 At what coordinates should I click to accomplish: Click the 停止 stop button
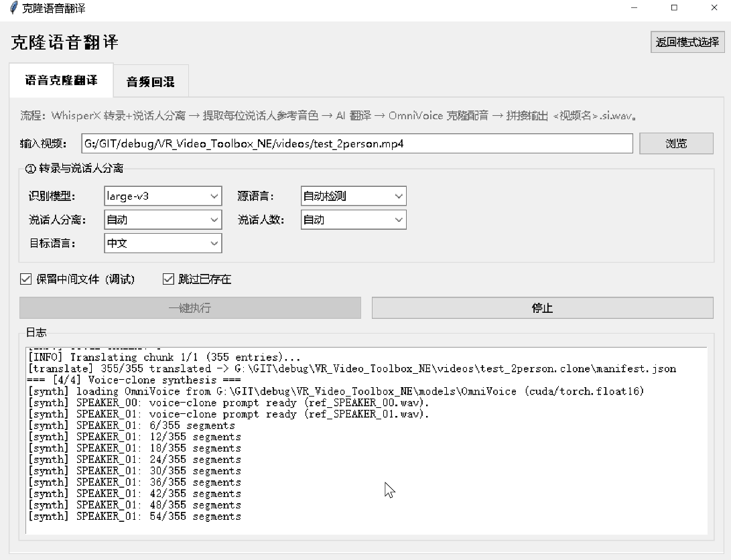(x=542, y=308)
